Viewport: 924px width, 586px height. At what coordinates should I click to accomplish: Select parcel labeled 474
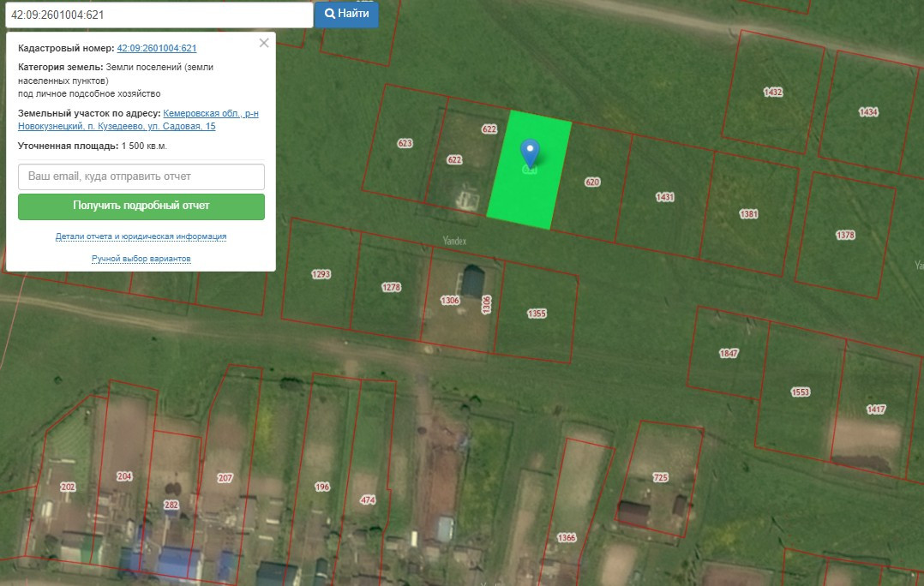point(367,500)
